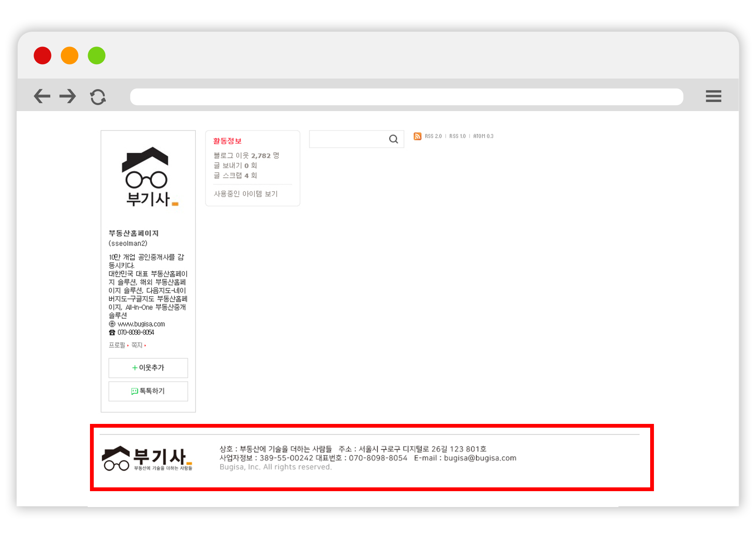Click the 활동정보 heading
The width and height of the screenshot is (756, 538).
coord(227,141)
